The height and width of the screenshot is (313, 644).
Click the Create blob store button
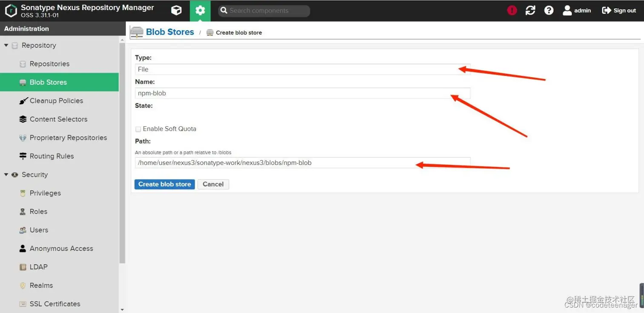165,184
